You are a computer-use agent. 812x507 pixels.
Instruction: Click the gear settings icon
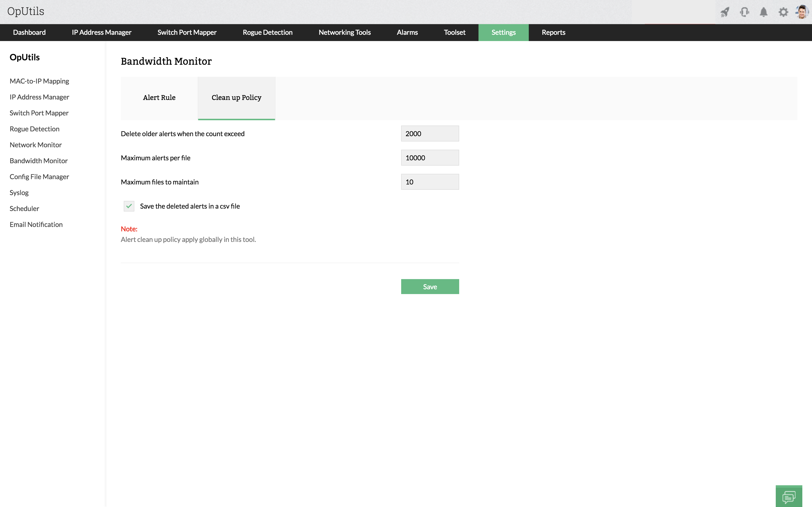783,12
